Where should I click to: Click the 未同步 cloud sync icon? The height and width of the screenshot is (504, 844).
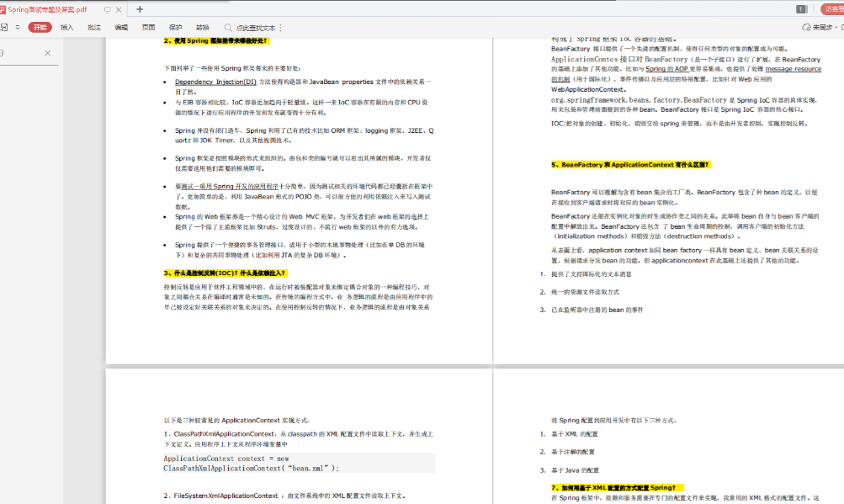tap(806, 28)
